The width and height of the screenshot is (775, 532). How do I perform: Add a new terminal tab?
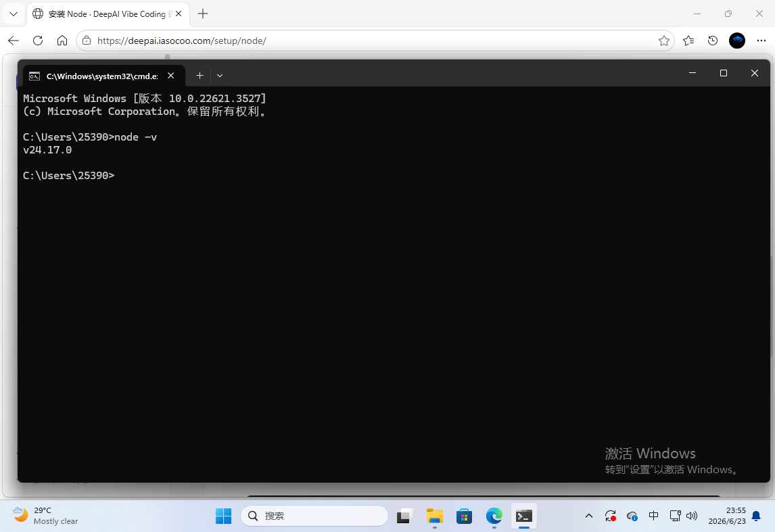pyautogui.click(x=199, y=76)
